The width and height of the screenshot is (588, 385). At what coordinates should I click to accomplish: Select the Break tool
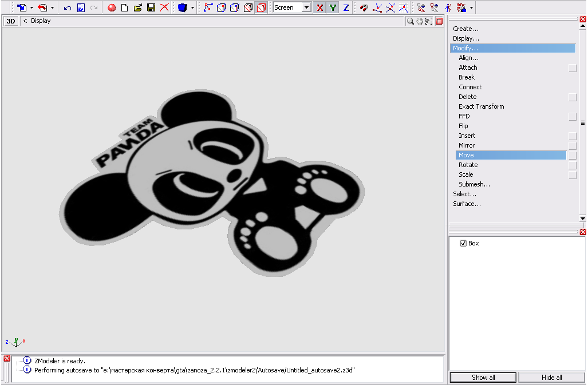(467, 77)
